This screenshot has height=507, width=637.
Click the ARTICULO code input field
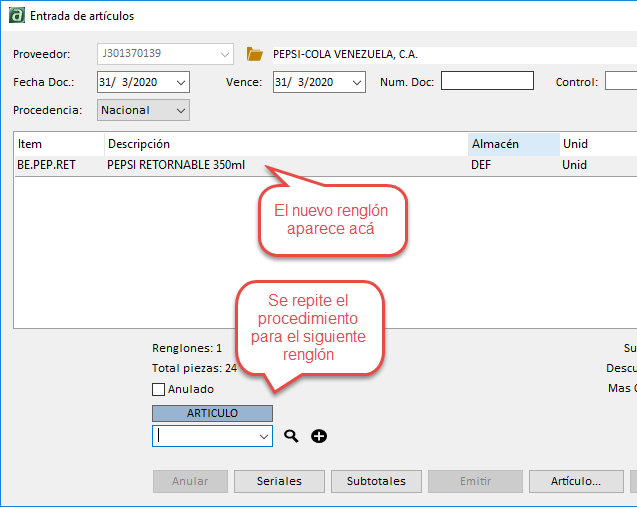(204, 436)
